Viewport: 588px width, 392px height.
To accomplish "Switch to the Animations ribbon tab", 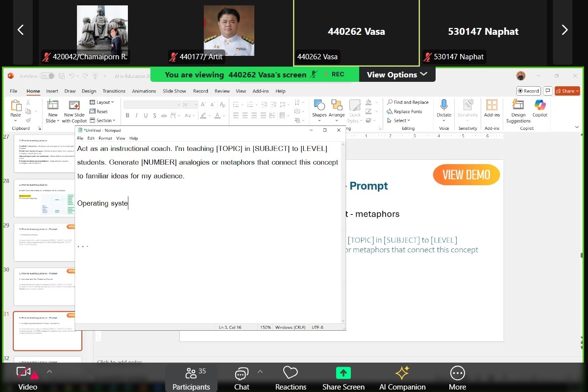I will (144, 91).
